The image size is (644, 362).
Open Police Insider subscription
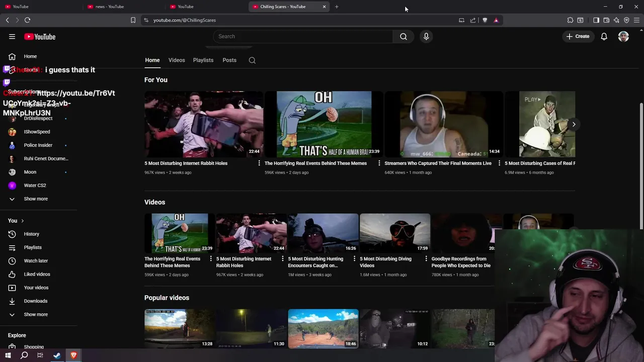click(x=38, y=145)
